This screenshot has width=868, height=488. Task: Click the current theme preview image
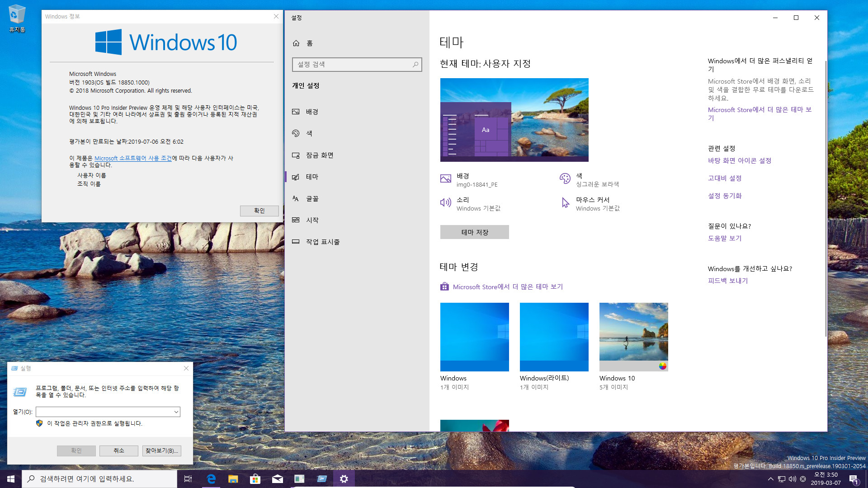click(514, 120)
